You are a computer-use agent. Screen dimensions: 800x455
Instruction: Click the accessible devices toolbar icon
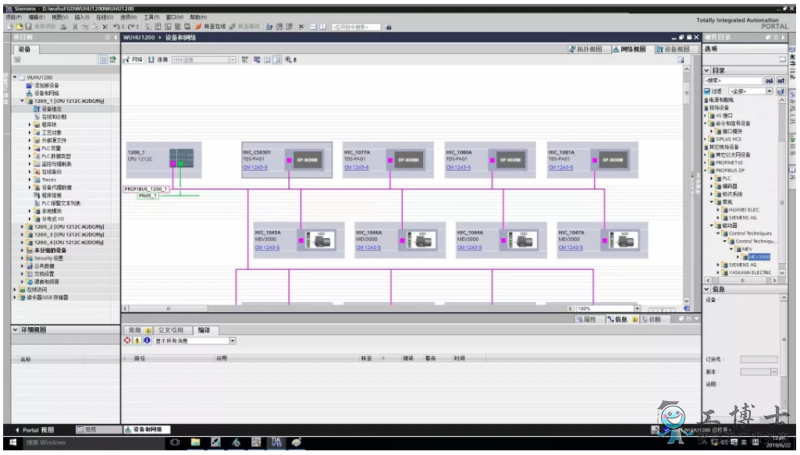pos(269,27)
